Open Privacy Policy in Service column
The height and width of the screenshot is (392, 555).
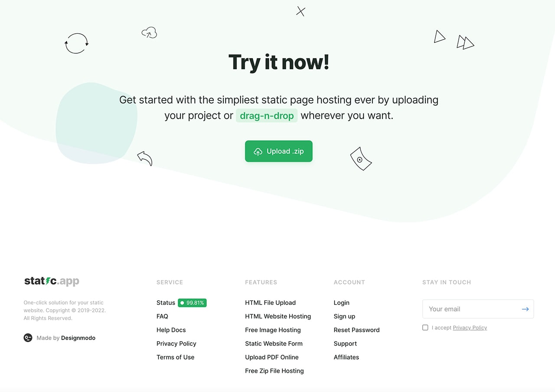pyautogui.click(x=176, y=343)
